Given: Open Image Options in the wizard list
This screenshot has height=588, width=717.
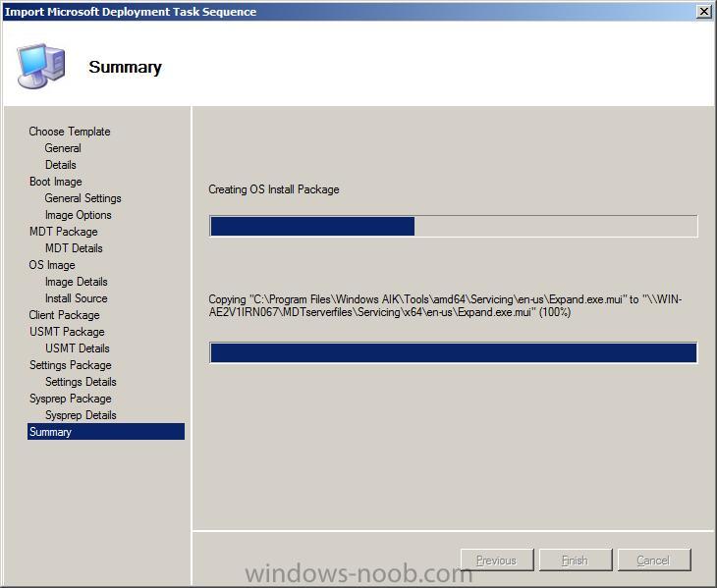Looking at the screenshot, I should point(79,215).
